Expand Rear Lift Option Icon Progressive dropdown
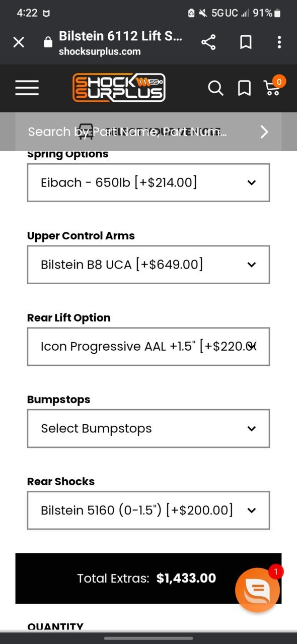 pyautogui.click(x=148, y=347)
